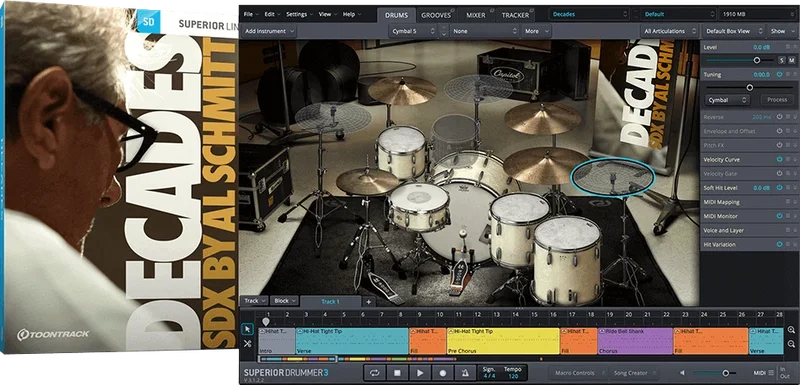This screenshot has height=385, width=800.
Task: Toggle the Tuning power button
Action: [x=780, y=74]
